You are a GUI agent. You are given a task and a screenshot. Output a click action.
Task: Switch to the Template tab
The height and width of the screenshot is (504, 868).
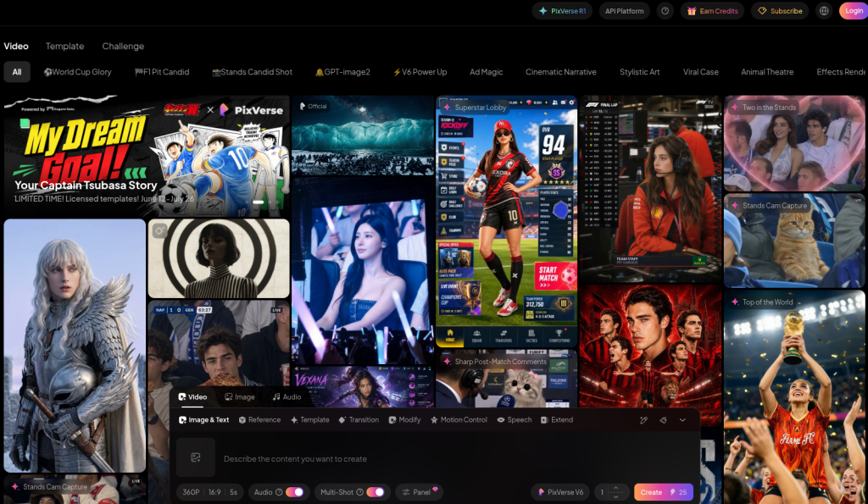pos(64,46)
